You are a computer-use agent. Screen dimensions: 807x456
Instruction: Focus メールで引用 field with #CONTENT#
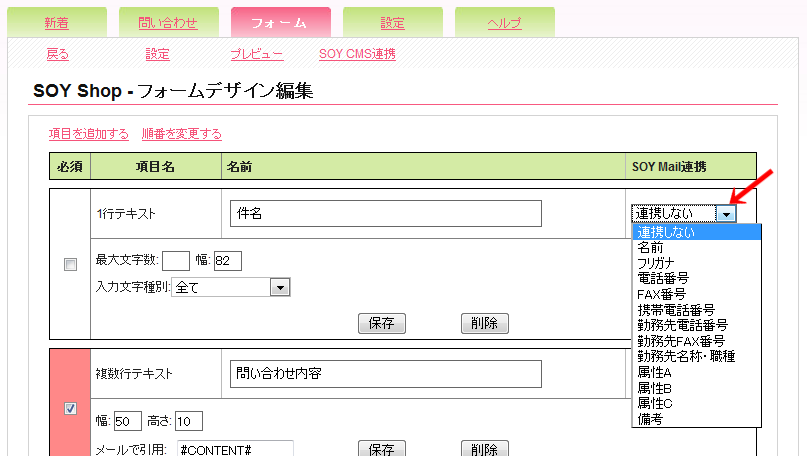pos(236,449)
